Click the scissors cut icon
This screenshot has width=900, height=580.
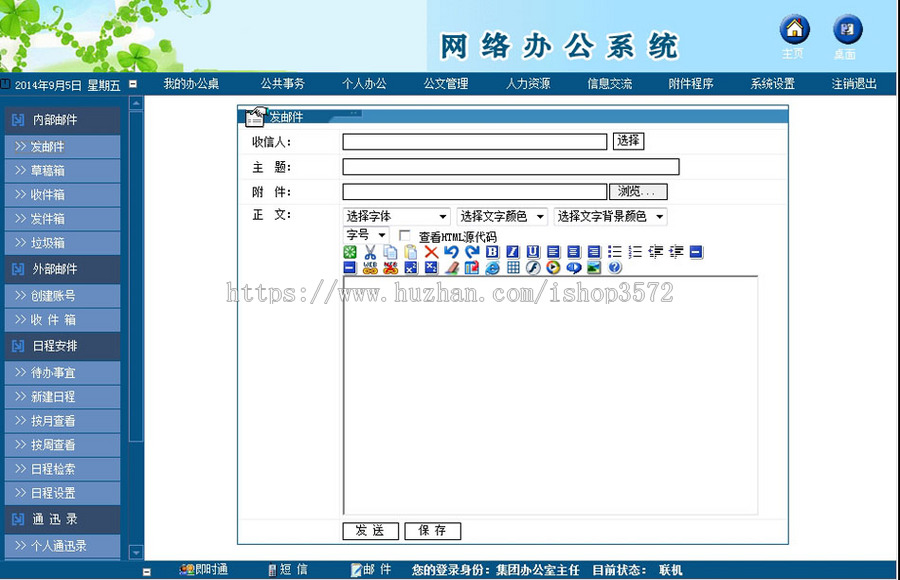tap(372, 252)
